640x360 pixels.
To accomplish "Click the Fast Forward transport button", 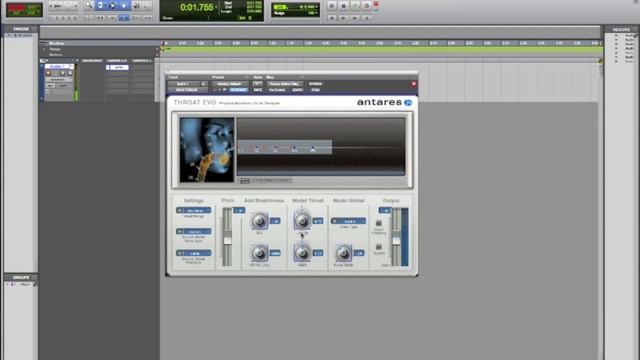I will click(355, 18).
